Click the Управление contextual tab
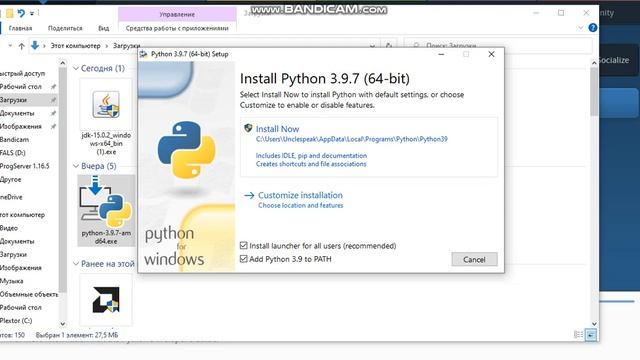Image resolution: width=640 pixels, height=360 pixels. pyautogui.click(x=177, y=14)
